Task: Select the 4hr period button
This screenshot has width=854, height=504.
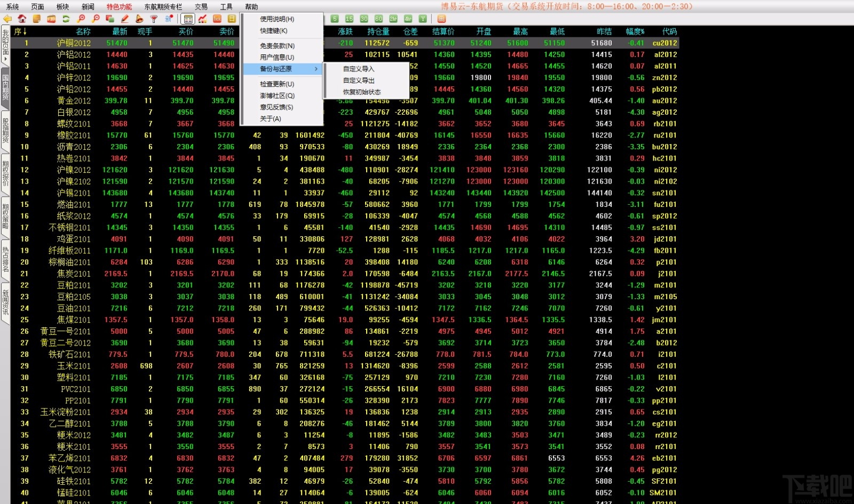Action: pyautogui.click(x=408, y=19)
